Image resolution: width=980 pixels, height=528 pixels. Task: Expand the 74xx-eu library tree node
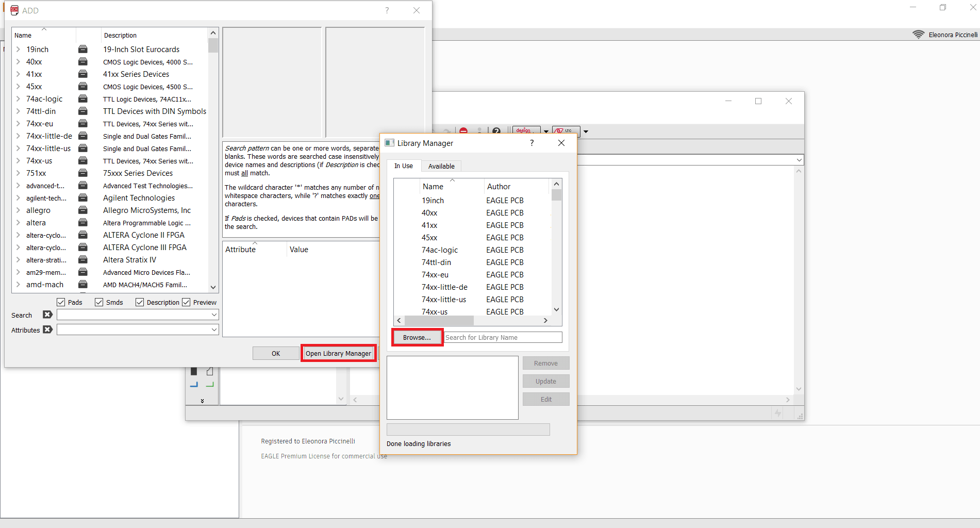18,124
